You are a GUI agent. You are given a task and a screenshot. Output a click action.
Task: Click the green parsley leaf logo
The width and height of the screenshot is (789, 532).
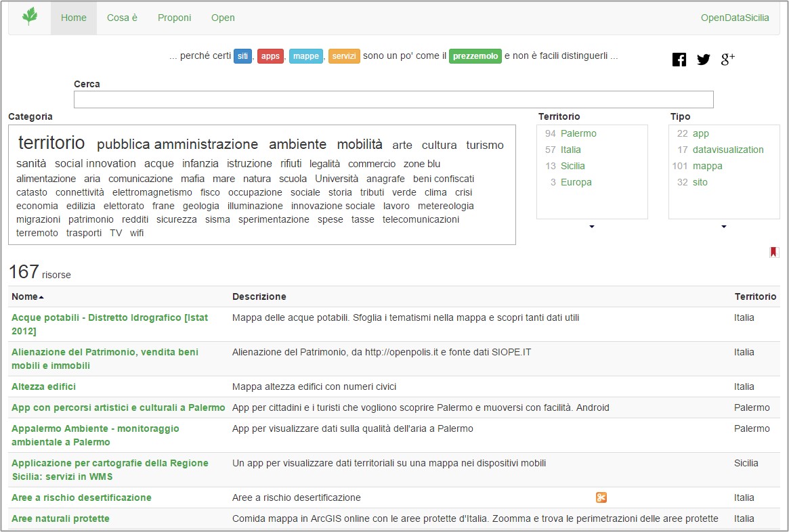coord(30,17)
